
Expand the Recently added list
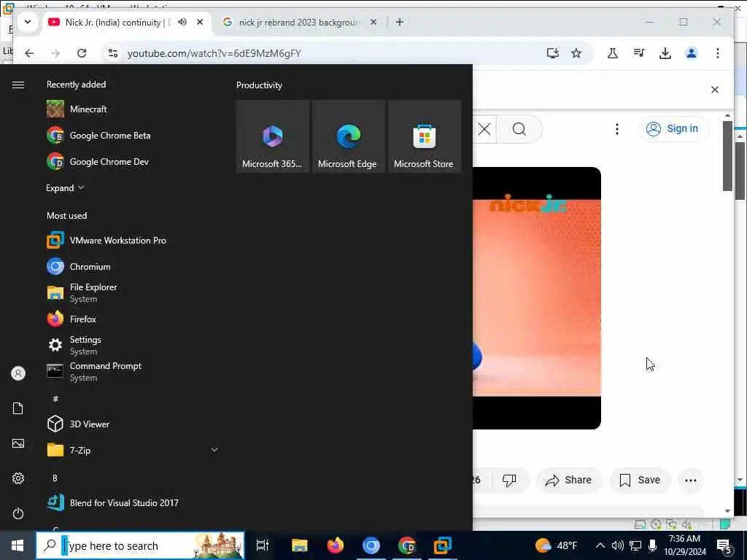(65, 188)
